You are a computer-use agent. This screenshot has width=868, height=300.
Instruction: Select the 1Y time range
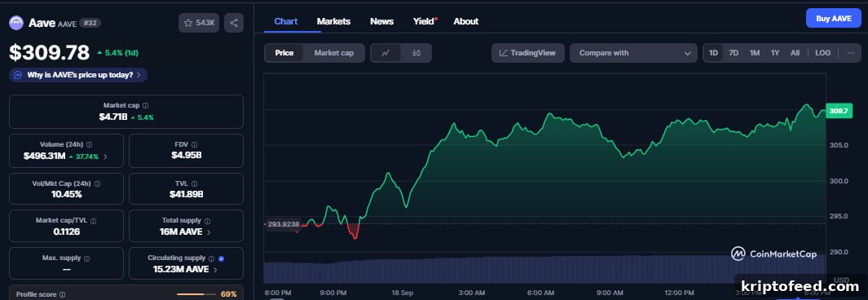(x=775, y=53)
